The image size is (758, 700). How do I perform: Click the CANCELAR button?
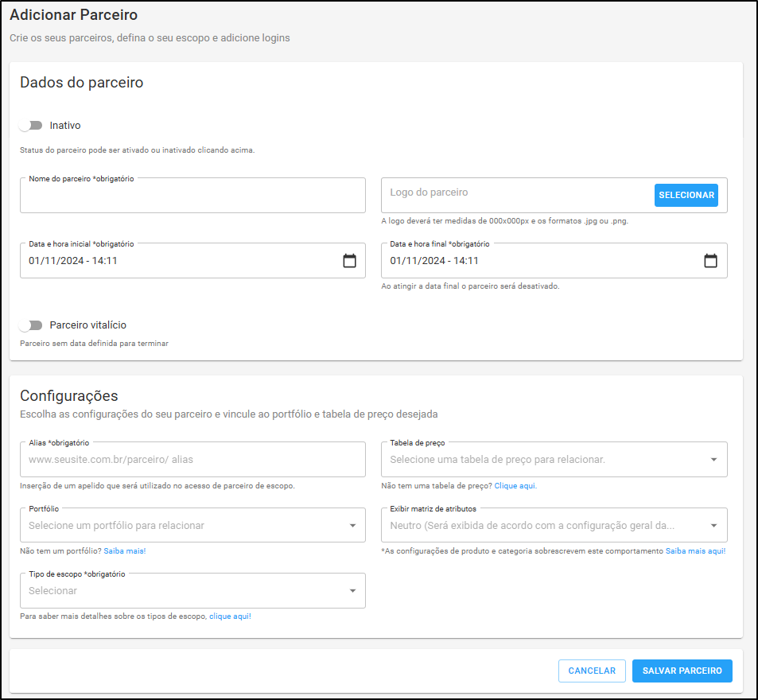592,671
